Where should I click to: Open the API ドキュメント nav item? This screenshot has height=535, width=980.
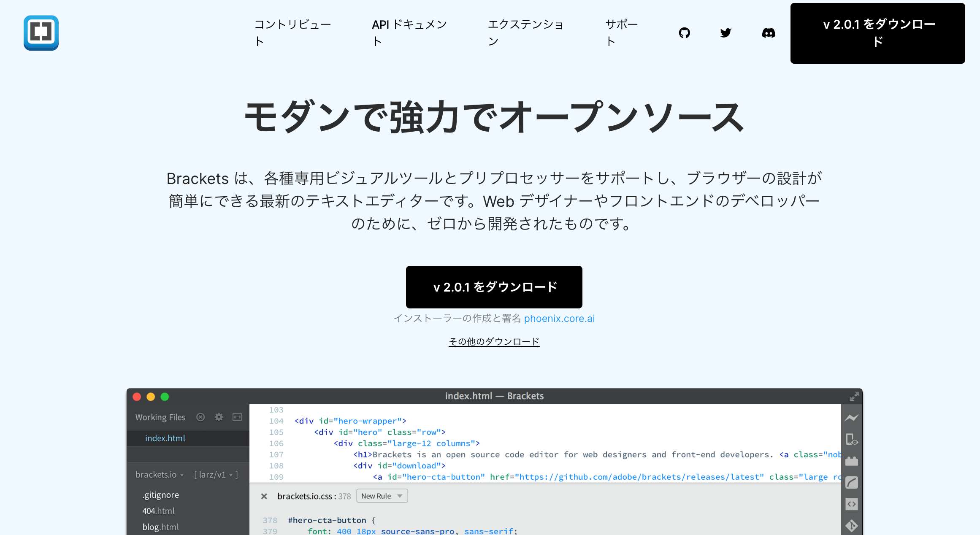[409, 33]
